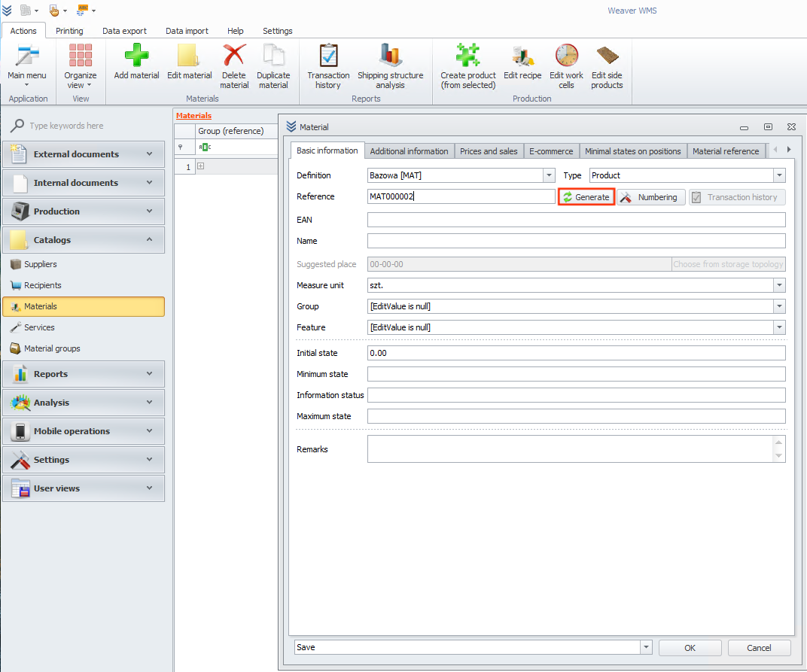The width and height of the screenshot is (807, 672).
Task: Open Suppliers catalog item
Action: coord(40,264)
